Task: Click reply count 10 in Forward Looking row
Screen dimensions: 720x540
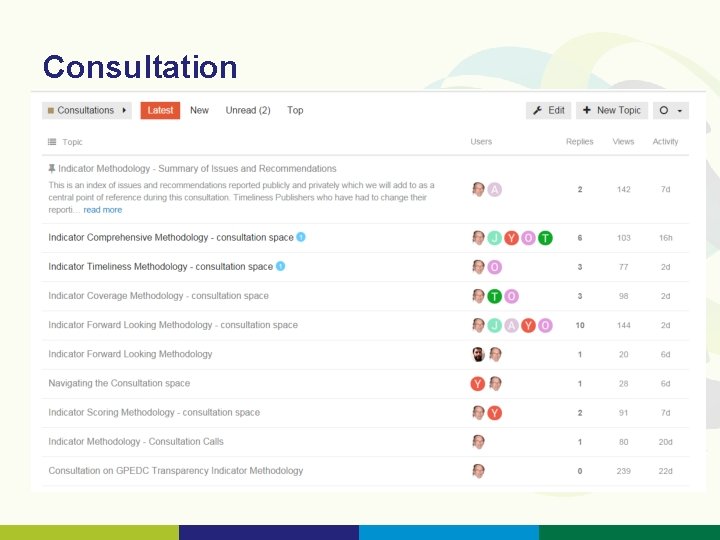Action: (580, 325)
